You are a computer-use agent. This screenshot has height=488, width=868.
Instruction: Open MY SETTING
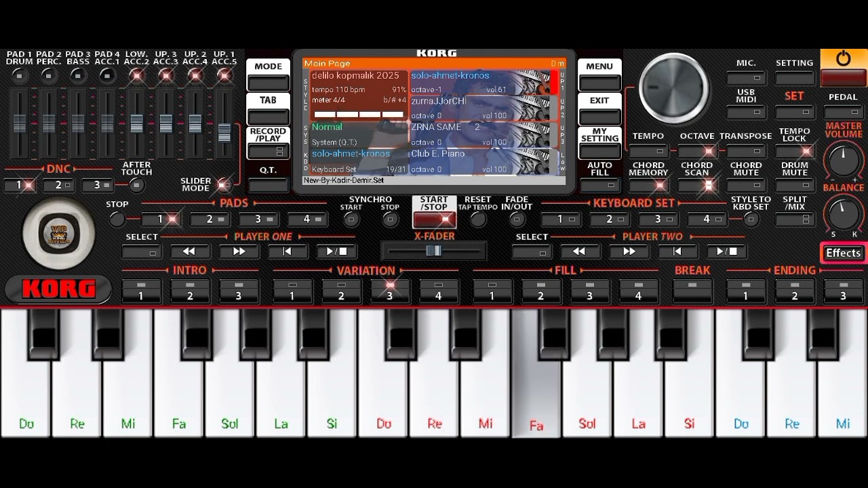(599, 143)
